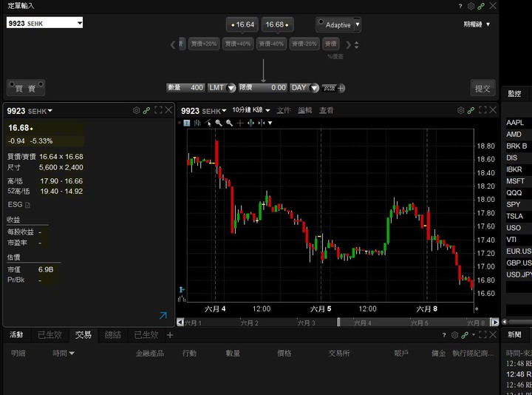Click the first zoom magnifier in chart toolbar
Screen dimensions: 532x395
point(219,123)
